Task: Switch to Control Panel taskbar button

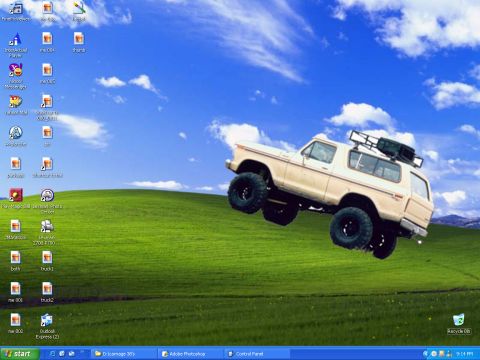Action: 256,354
